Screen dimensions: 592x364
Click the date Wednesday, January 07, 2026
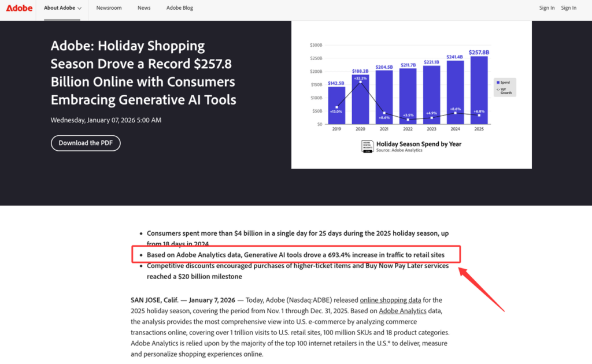[x=106, y=120]
